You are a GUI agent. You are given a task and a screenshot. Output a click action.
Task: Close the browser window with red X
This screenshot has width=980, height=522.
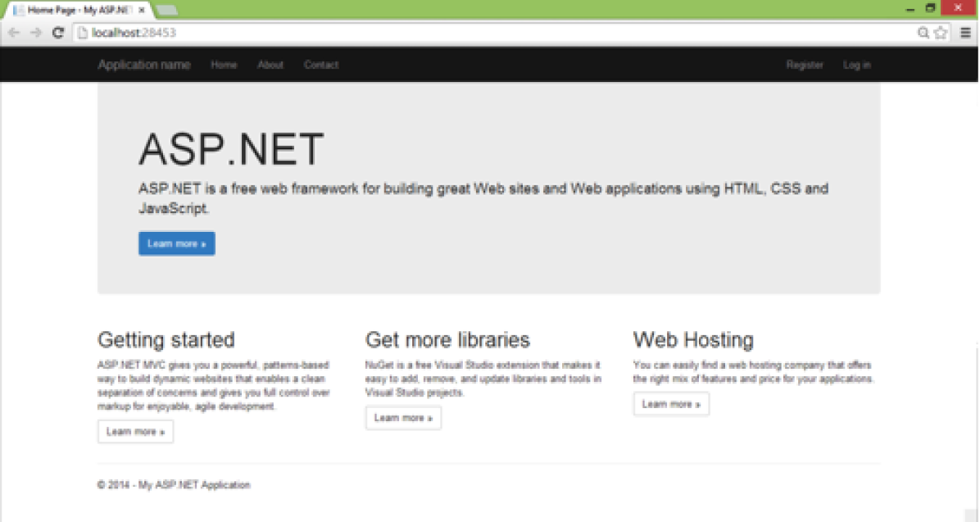pyautogui.click(x=958, y=7)
